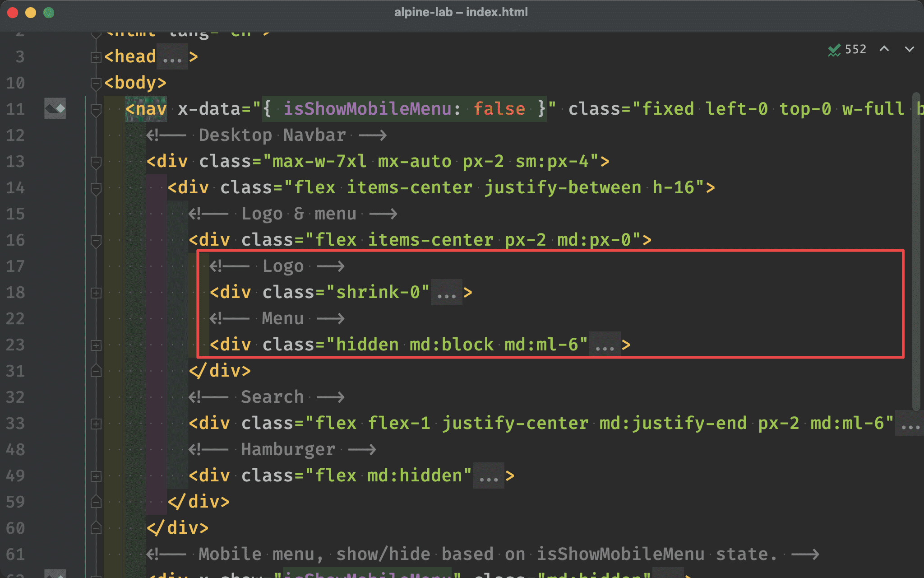
Task: Collapse the h-16 flex div on line 14
Action: [96, 188]
